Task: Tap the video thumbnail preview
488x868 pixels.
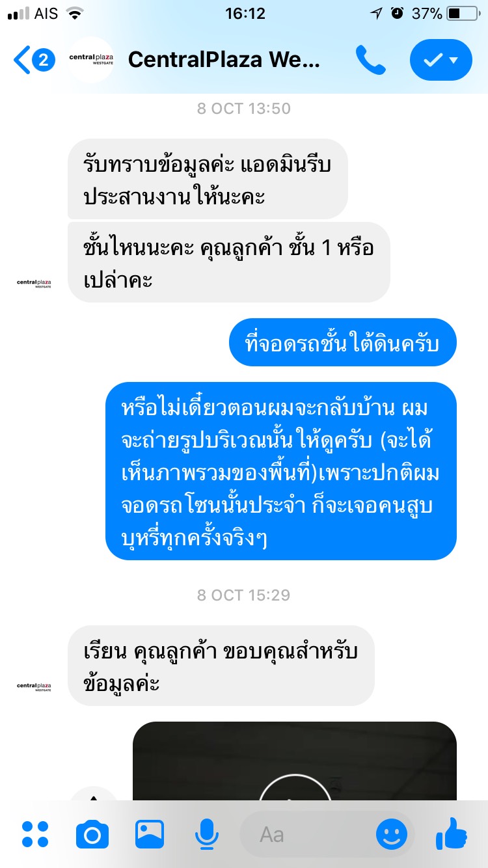Action: pos(295,761)
